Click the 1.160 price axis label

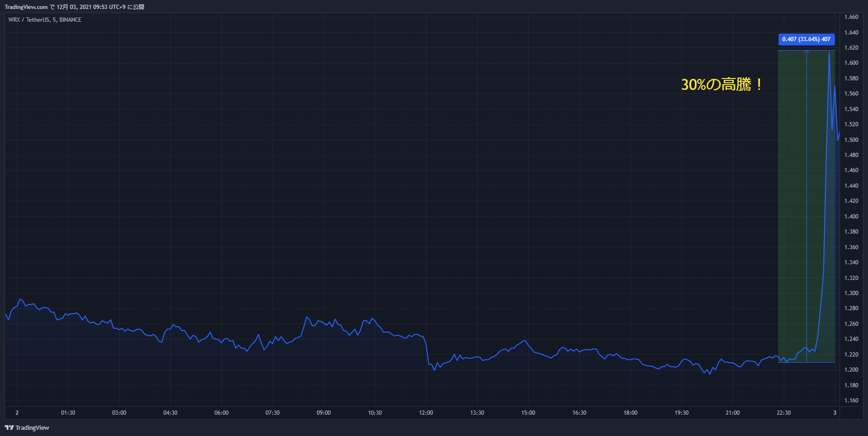click(x=851, y=401)
